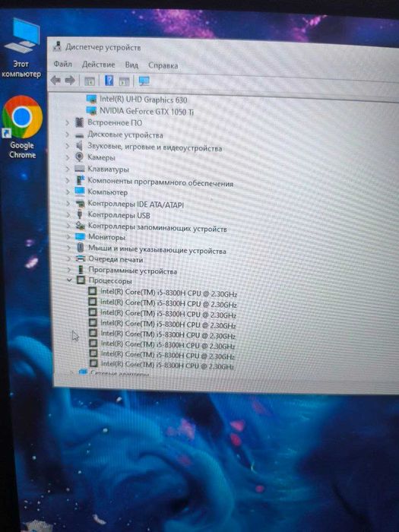
Task: Click the Мониторы display icon
Action: tap(81, 236)
